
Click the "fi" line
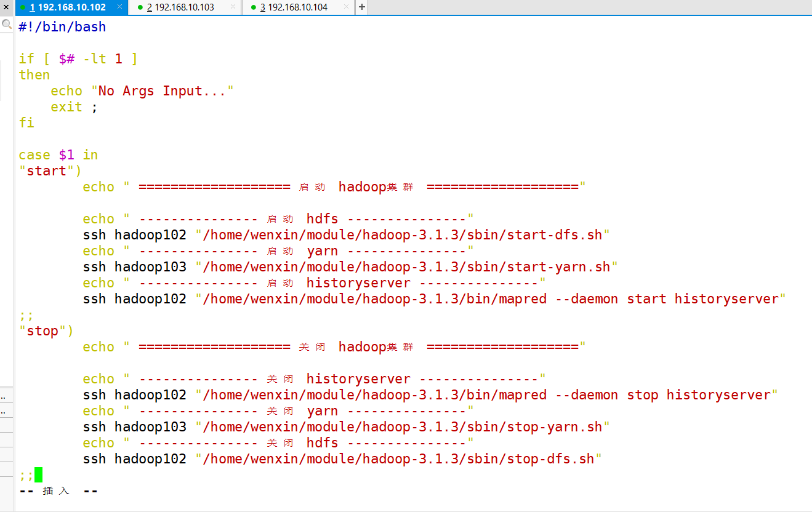point(26,123)
